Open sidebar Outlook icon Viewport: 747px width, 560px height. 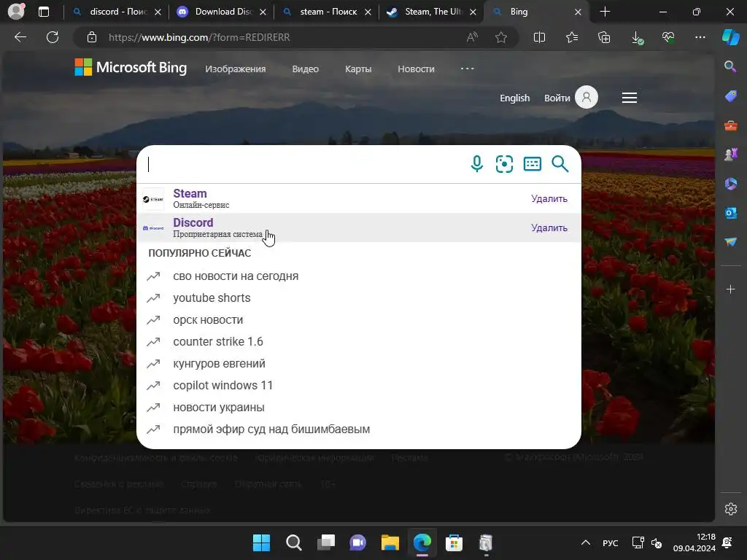(x=730, y=212)
